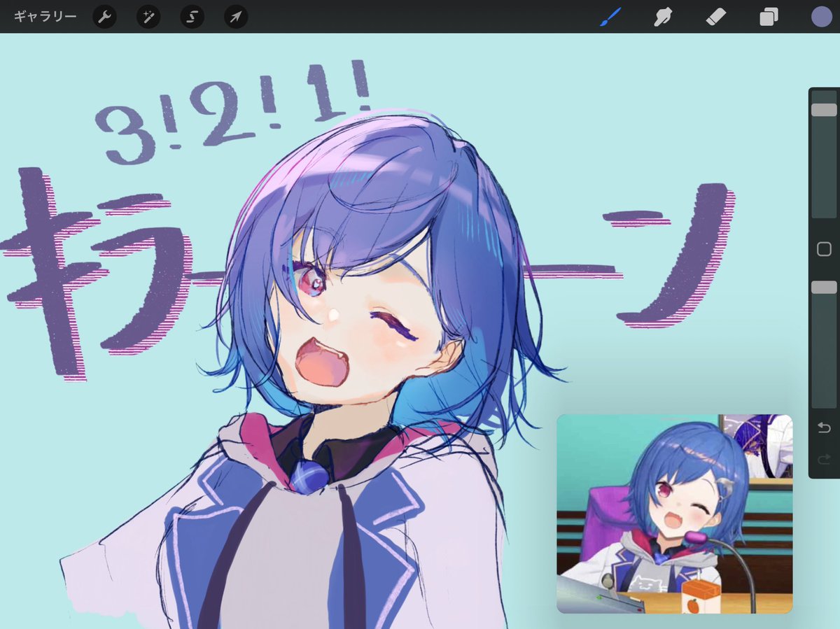Tap the floating reference image thumbnail
Image resolution: width=840 pixels, height=629 pixels.
pyautogui.click(x=675, y=514)
